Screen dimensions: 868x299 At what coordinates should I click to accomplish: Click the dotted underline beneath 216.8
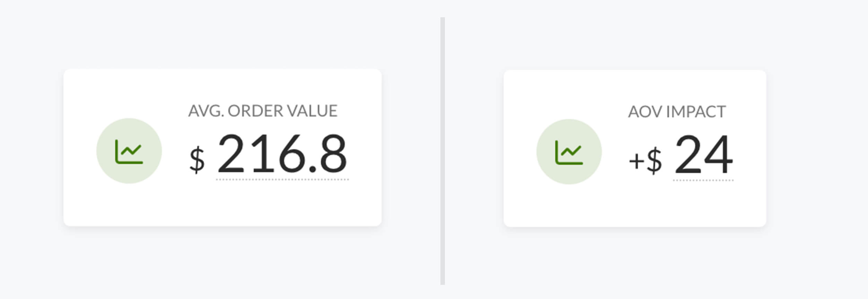[x=282, y=180]
